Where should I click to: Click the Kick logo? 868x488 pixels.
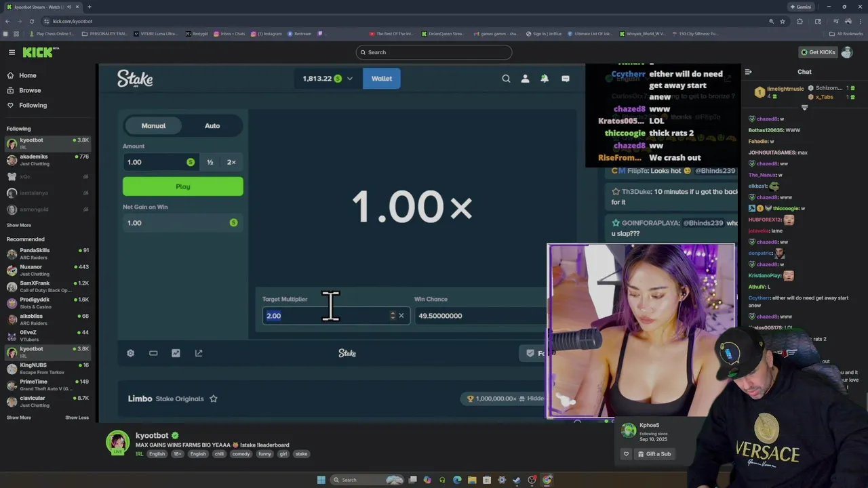(41, 52)
